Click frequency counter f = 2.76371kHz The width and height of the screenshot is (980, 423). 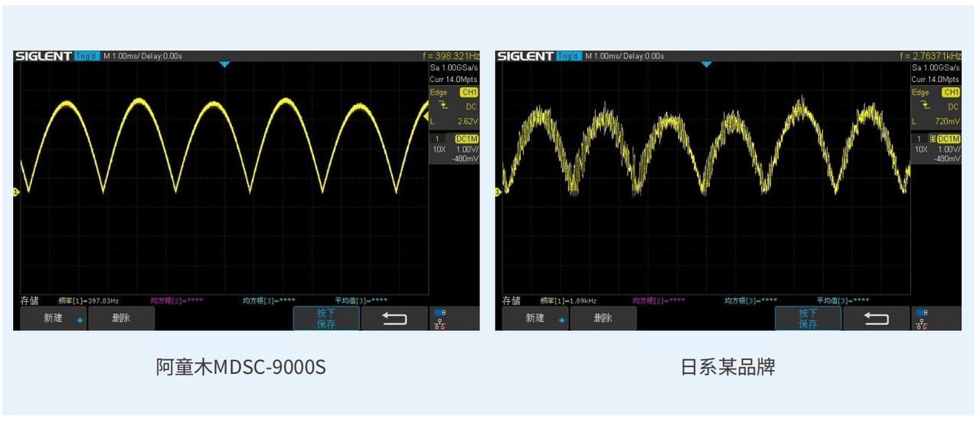click(931, 56)
